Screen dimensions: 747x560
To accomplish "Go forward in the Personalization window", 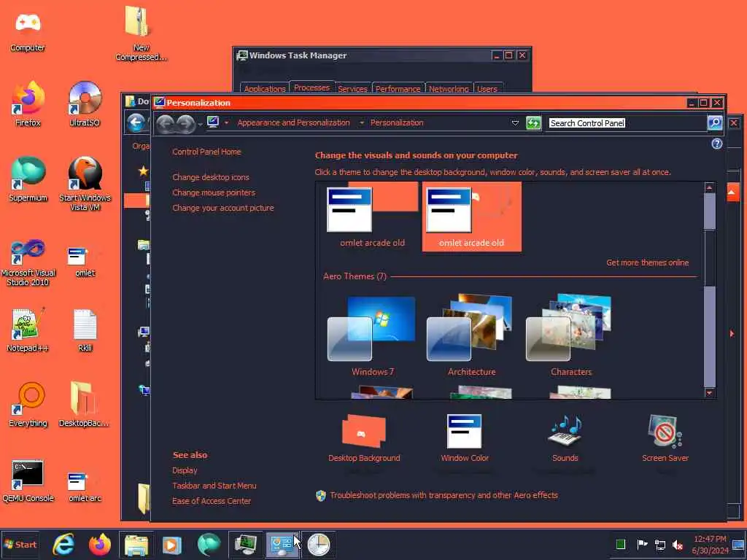I will tap(186, 123).
